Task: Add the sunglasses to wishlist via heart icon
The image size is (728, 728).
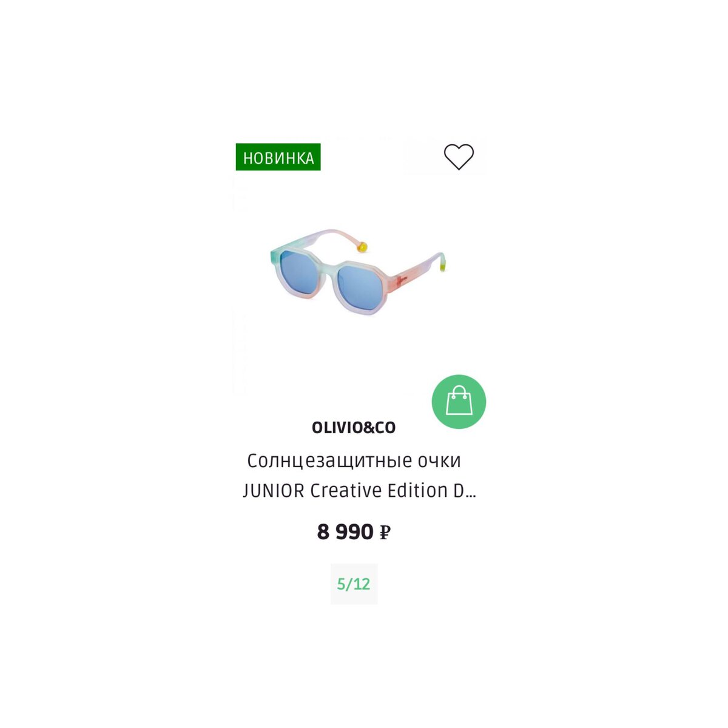Action: click(x=459, y=157)
